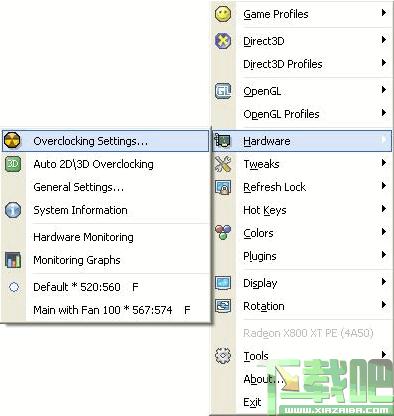Screen dimensions: 394x416
Task: Click the Game Profiles smiley icon
Action: (223, 14)
